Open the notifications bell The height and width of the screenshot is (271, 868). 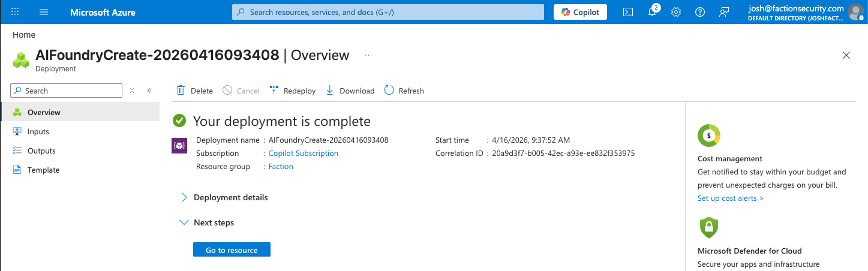point(652,12)
